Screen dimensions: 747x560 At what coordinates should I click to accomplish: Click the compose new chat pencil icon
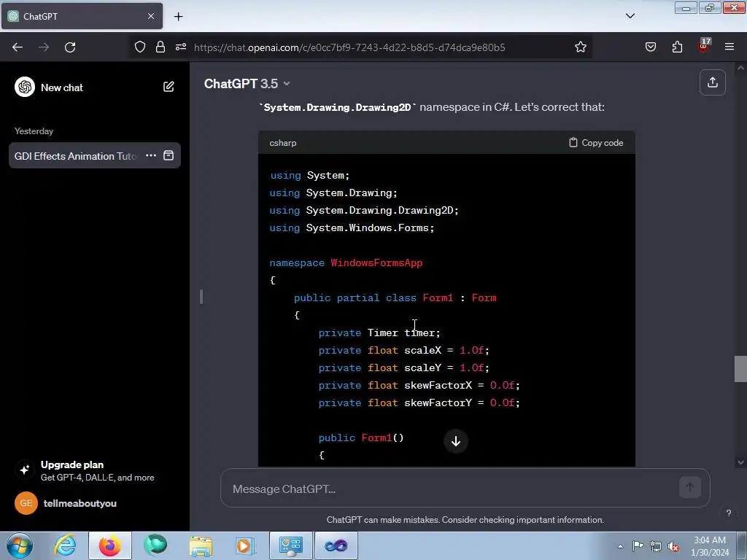(169, 87)
